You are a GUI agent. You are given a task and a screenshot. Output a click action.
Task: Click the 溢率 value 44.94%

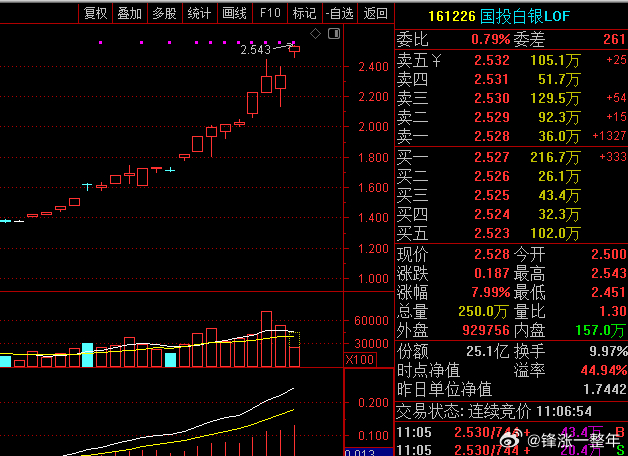click(x=604, y=370)
